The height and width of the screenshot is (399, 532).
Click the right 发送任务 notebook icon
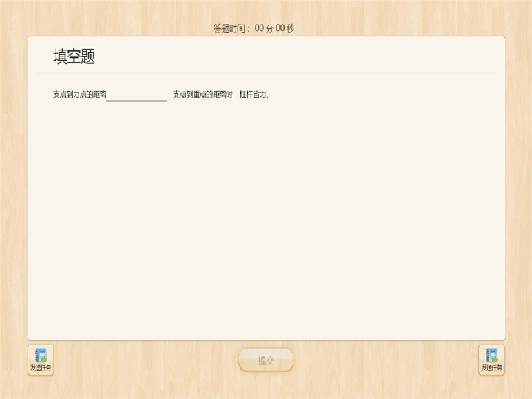point(491,360)
